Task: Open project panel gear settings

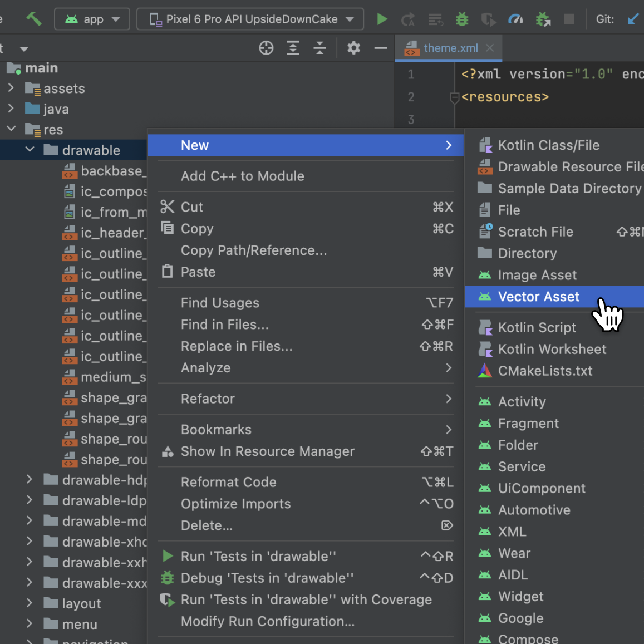Action: tap(353, 48)
